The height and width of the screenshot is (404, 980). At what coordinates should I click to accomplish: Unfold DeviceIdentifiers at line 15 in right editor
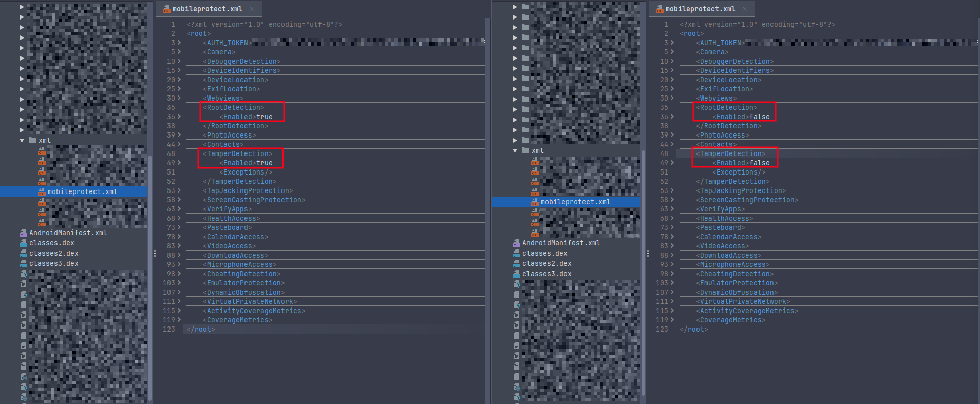click(x=672, y=70)
